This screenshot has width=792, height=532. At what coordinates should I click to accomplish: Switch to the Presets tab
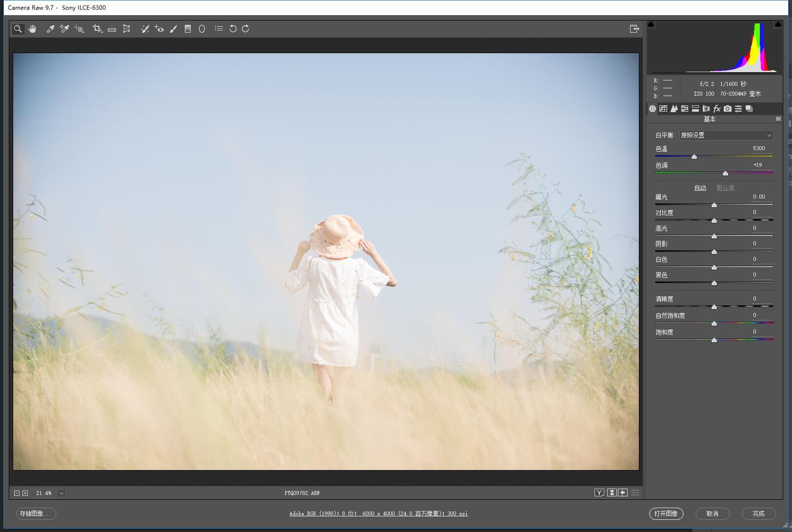pos(738,108)
